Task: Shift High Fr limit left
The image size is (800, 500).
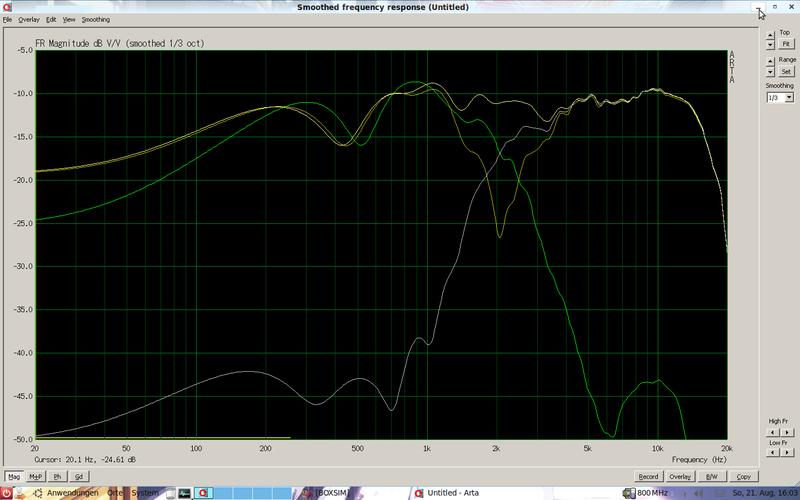Action: [772, 432]
